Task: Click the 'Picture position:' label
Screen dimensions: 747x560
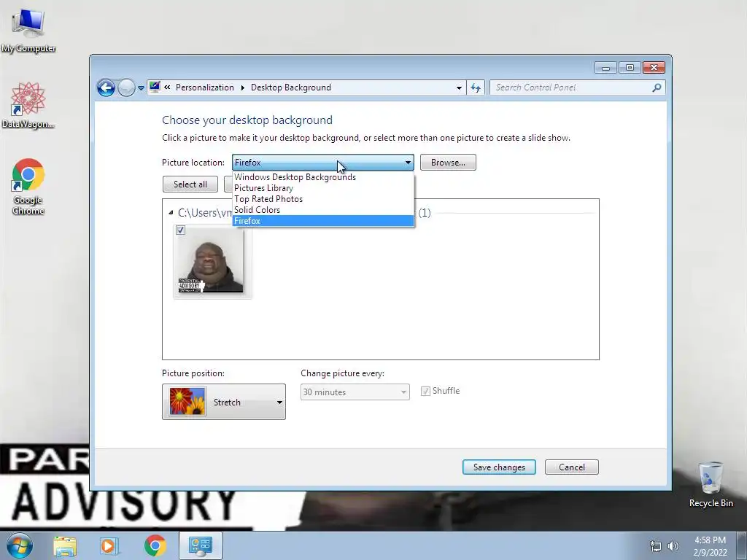Action: point(193,373)
